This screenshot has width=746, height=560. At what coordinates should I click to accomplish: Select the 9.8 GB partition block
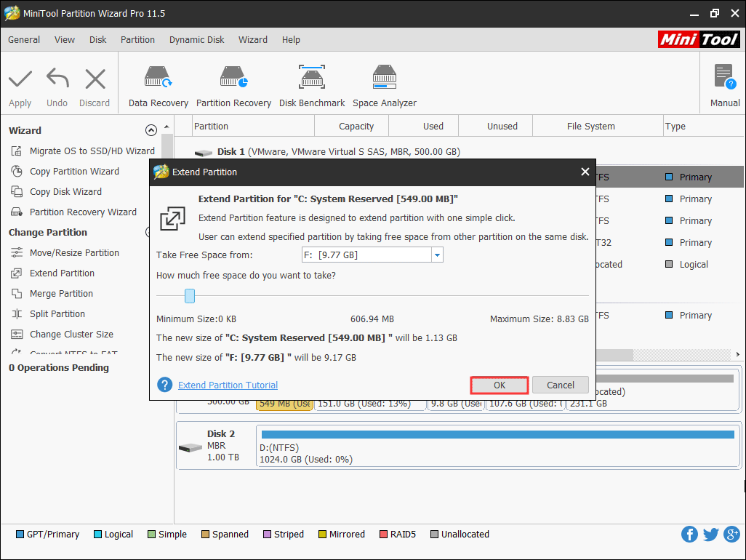[x=455, y=404]
